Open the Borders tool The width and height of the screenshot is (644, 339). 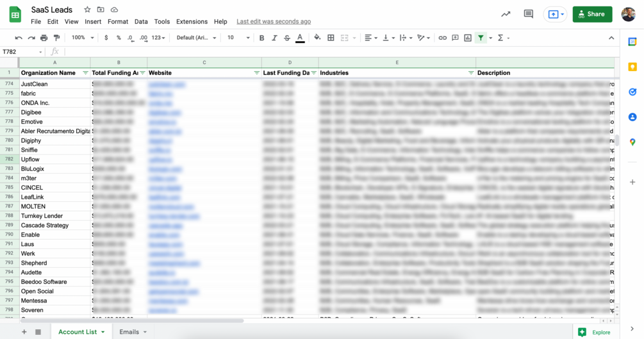point(331,38)
